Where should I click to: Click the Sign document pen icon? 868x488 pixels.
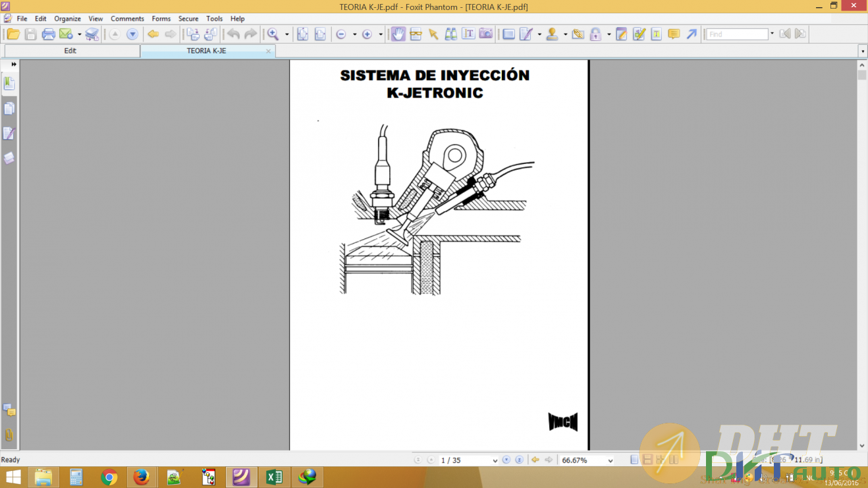click(526, 34)
